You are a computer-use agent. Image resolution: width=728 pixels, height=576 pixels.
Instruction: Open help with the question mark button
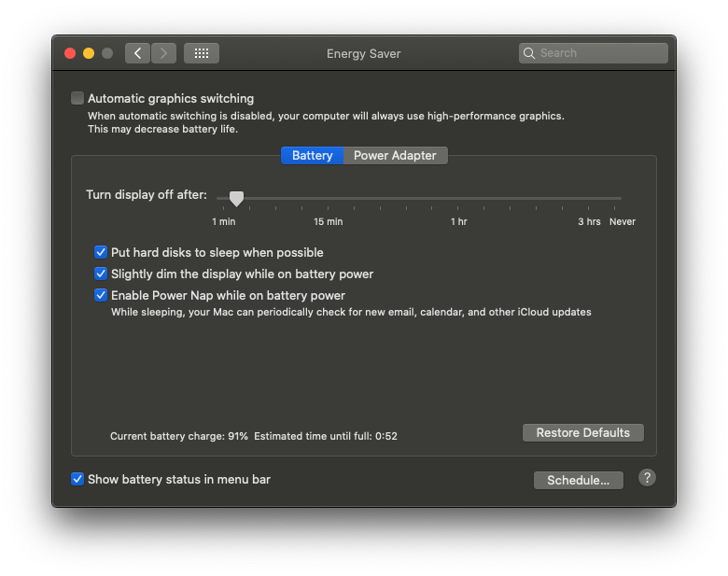(647, 478)
